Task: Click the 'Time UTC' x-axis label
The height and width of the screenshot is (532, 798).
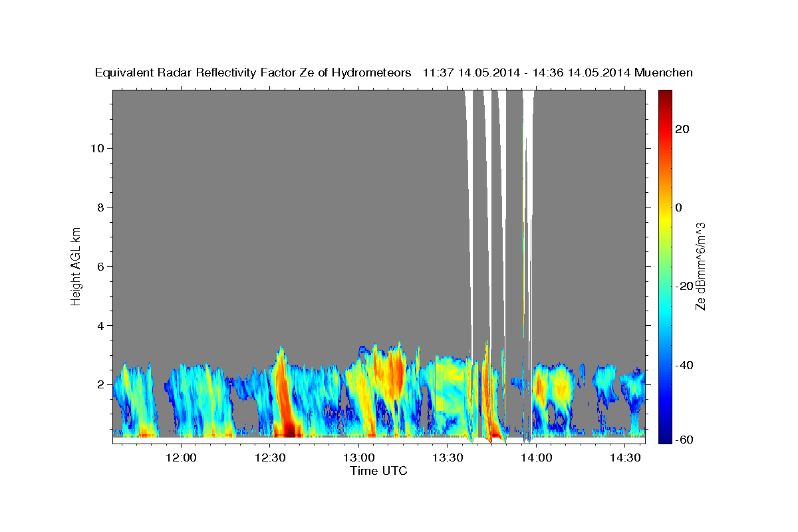Action: point(378,471)
